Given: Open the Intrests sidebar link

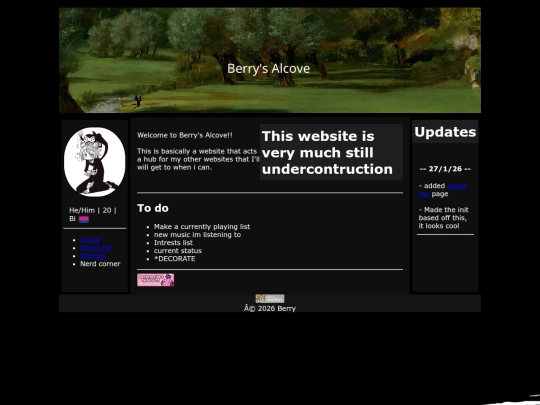Looking at the screenshot, I should [x=93, y=256].
